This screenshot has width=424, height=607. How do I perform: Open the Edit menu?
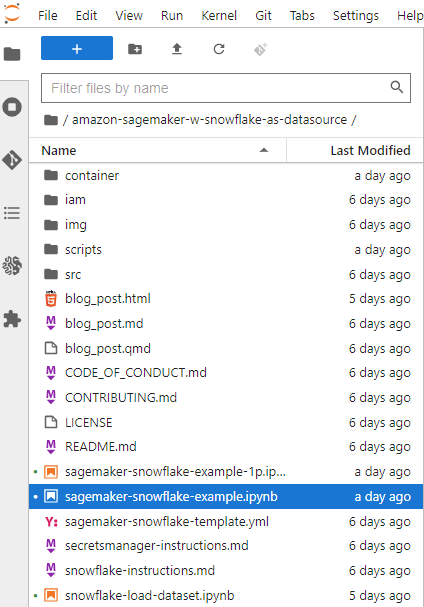tap(86, 15)
